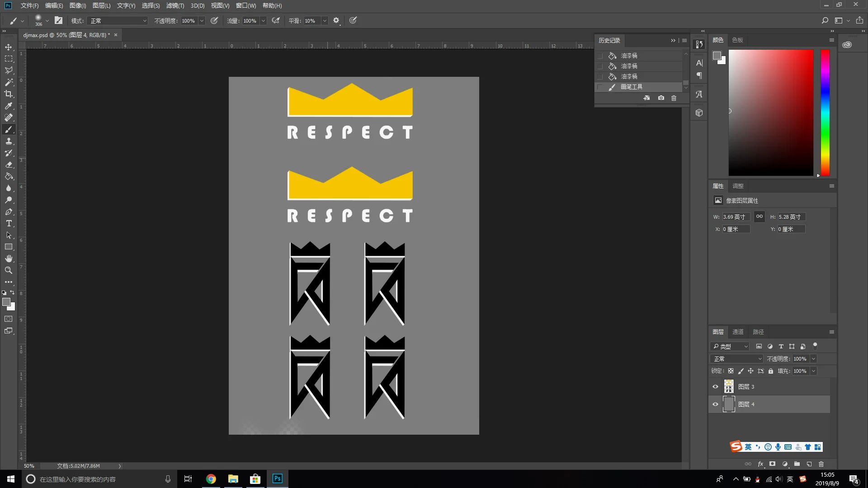
Task: Hide layer 图层 3 visibility eye
Action: click(715, 387)
